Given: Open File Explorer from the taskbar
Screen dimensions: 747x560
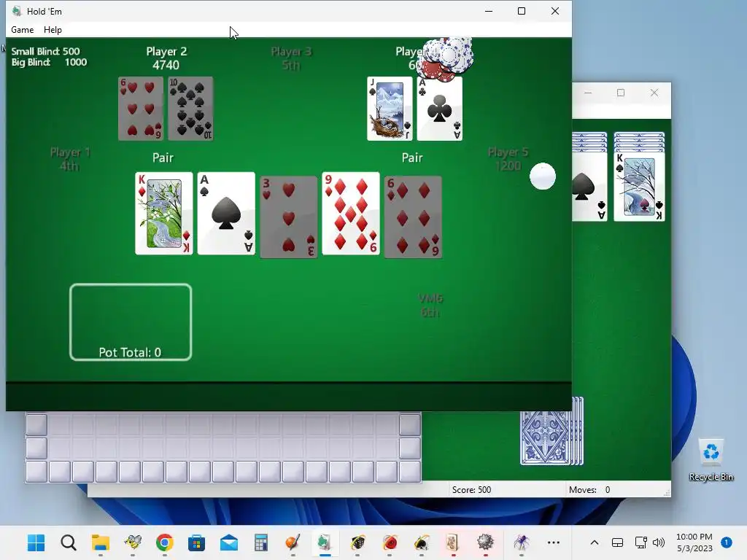Looking at the screenshot, I should [x=101, y=542].
